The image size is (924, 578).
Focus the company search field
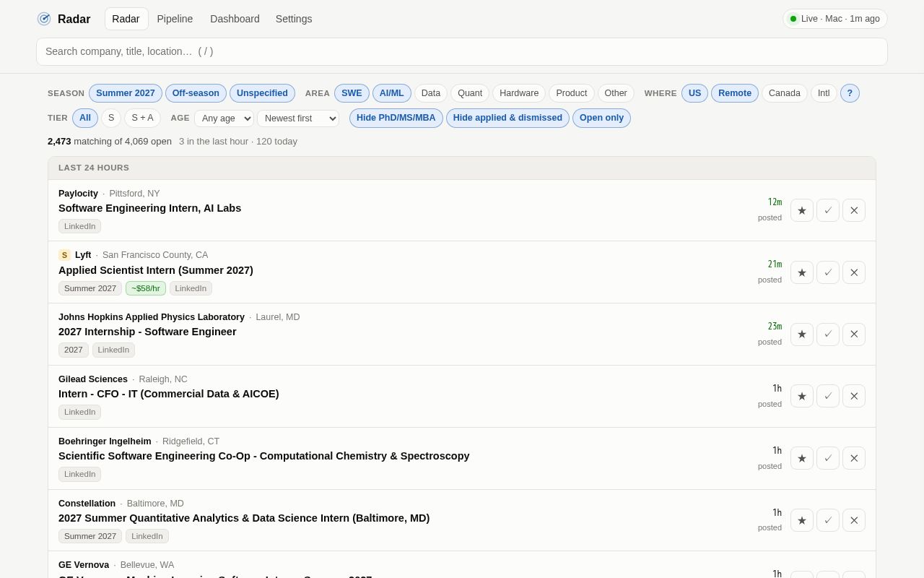462,51
